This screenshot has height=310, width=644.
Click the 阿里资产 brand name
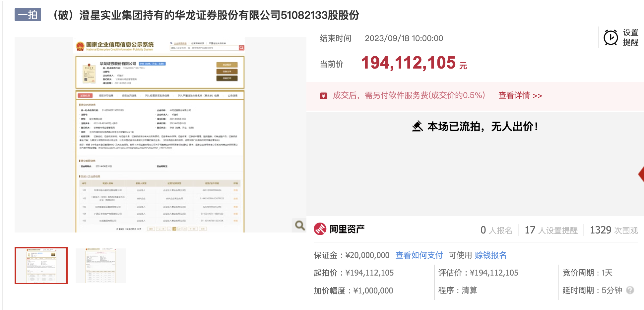point(347,229)
